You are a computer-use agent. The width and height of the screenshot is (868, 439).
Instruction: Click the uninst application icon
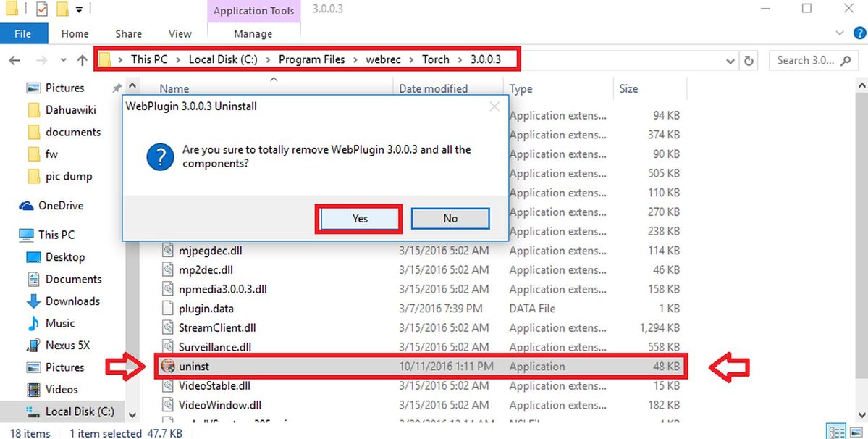click(168, 367)
